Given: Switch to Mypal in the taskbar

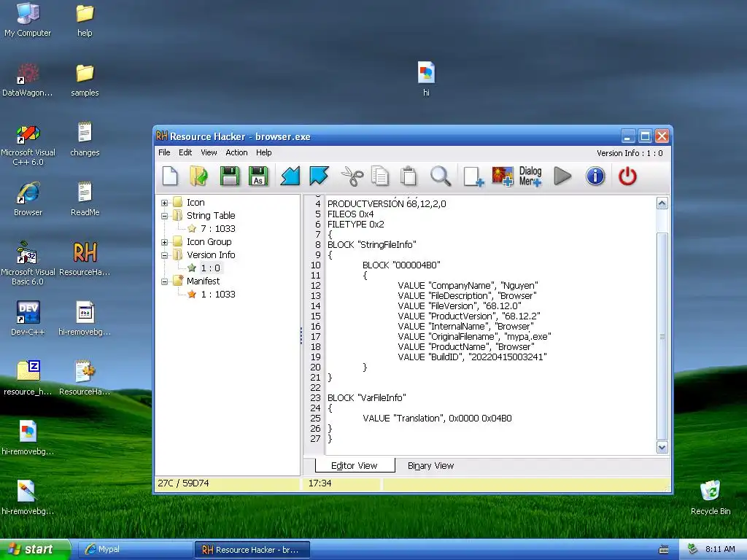Looking at the screenshot, I should point(135,550).
